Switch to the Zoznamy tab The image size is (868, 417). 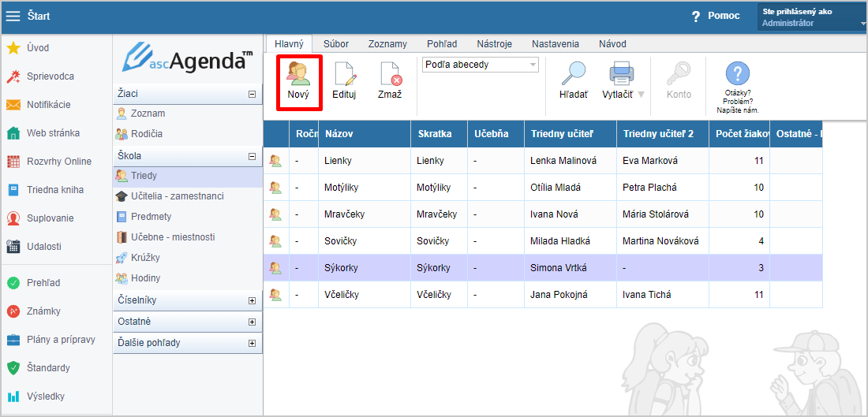[387, 44]
